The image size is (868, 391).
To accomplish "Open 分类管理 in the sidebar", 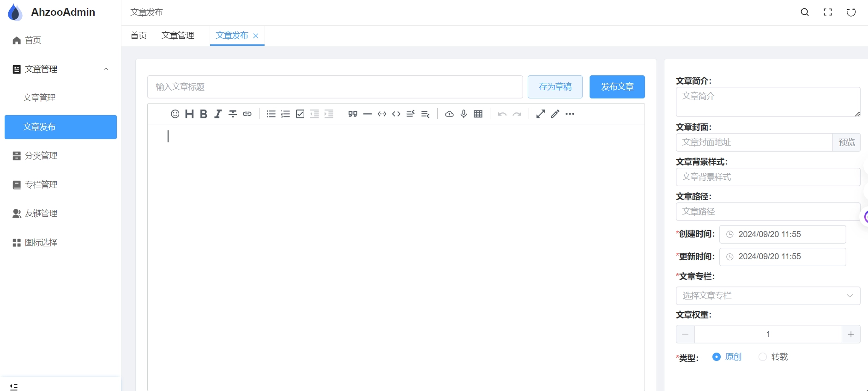I will 41,156.
